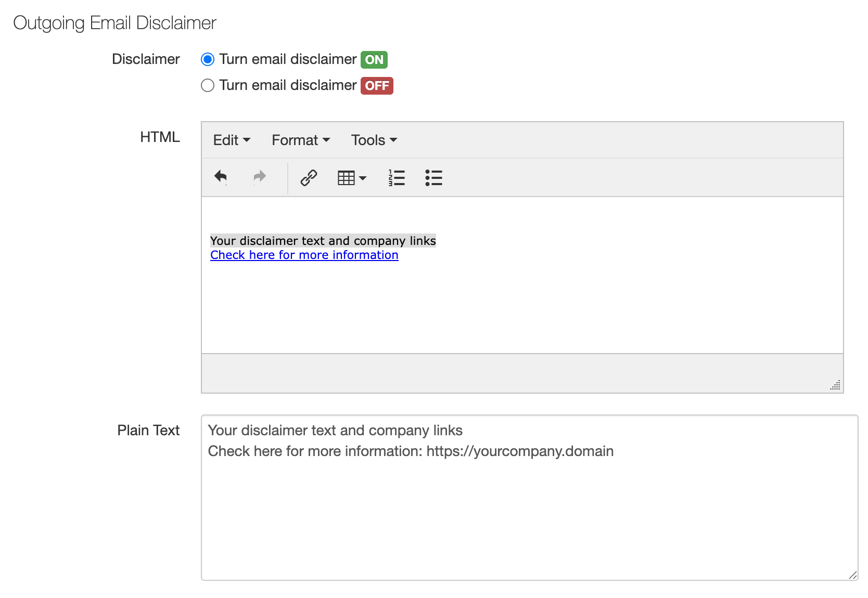868x598 pixels.
Task: Apply bullet list formatting
Action: pyautogui.click(x=433, y=178)
